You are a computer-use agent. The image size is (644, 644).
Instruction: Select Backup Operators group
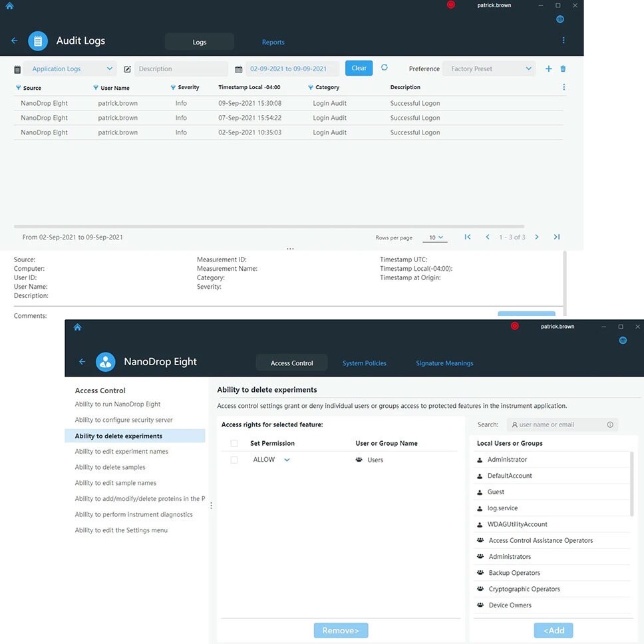[x=552, y=573]
